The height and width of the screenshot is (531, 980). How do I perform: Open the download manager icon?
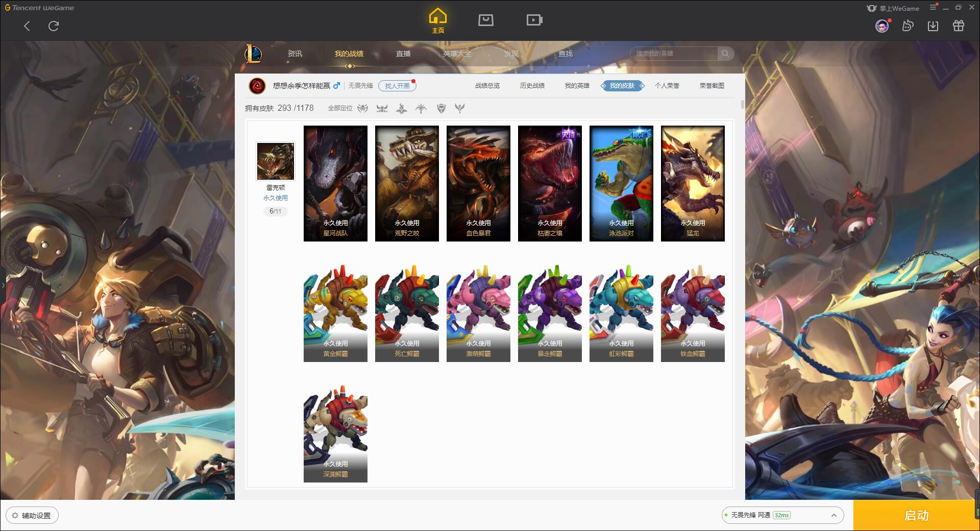(933, 26)
